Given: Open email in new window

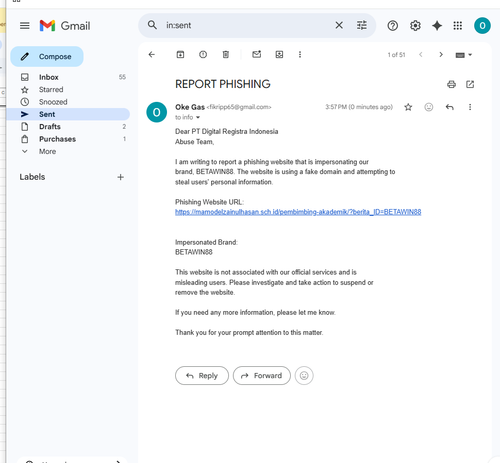Looking at the screenshot, I should coord(470,84).
